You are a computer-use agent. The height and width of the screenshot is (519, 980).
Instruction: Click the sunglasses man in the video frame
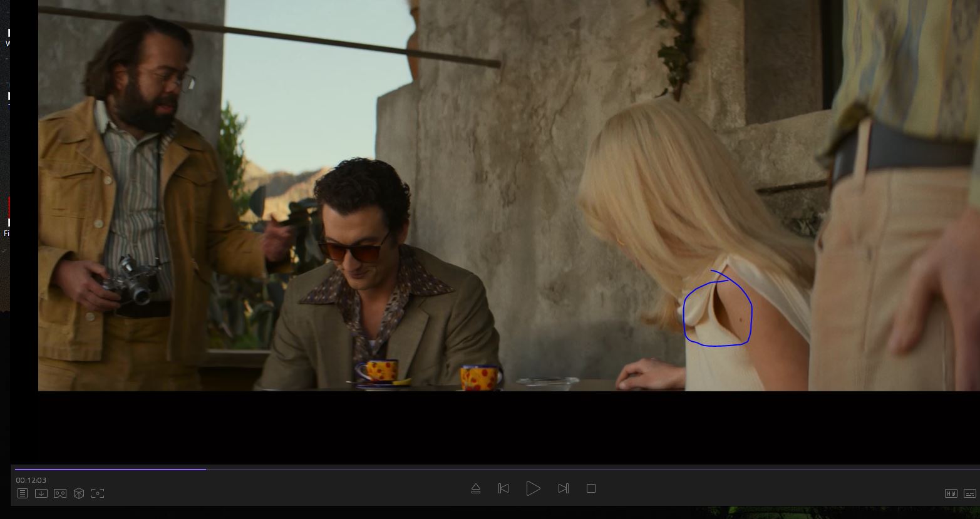coord(363,250)
